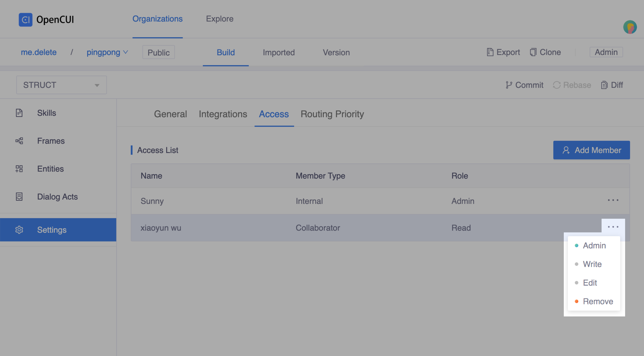Select the Admin role option
Screen dimensions: 644x356
(594, 245)
